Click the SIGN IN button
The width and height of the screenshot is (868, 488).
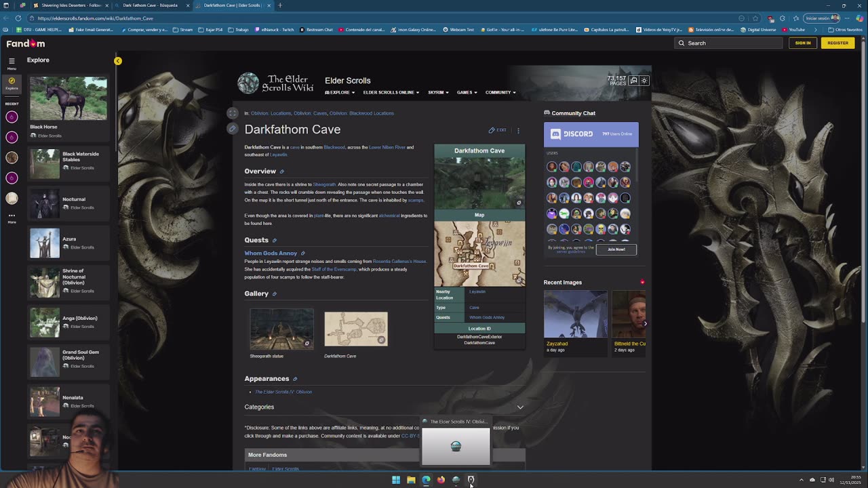pos(803,43)
